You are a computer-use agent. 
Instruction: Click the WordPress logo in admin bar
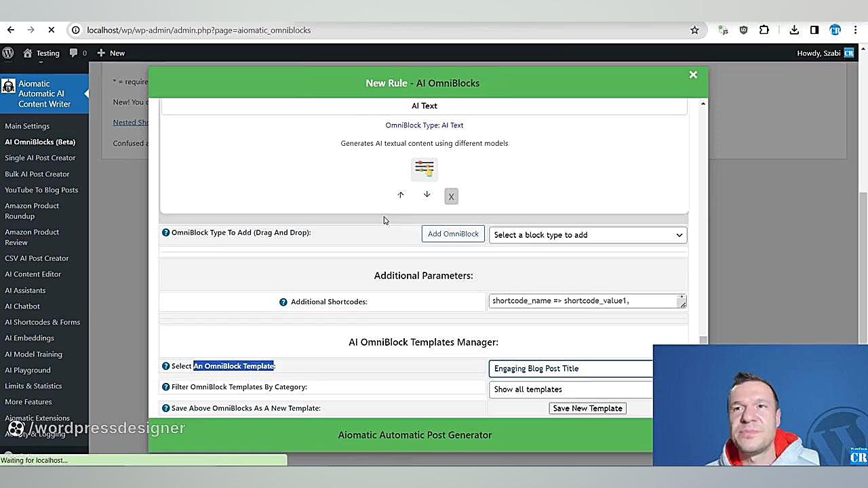8,53
